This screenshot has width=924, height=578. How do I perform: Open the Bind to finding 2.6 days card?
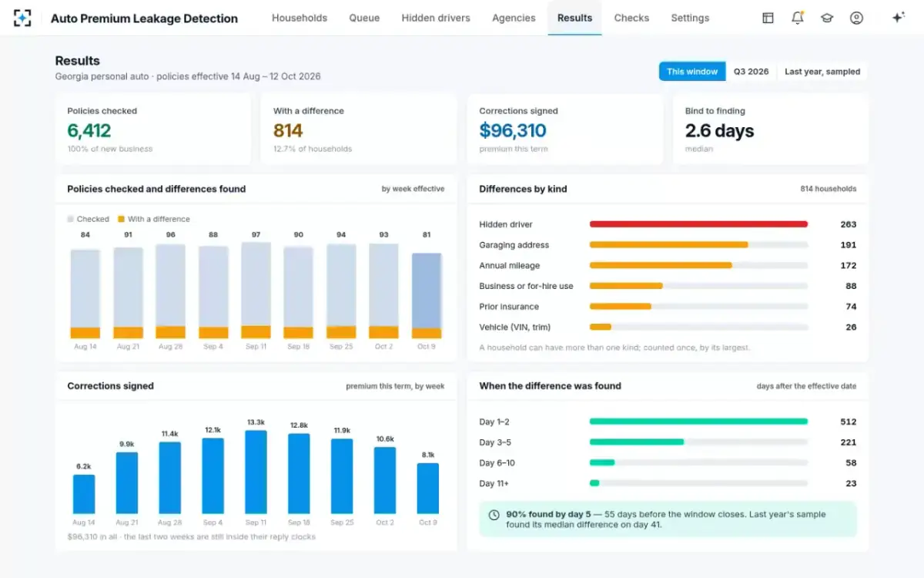point(771,129)
